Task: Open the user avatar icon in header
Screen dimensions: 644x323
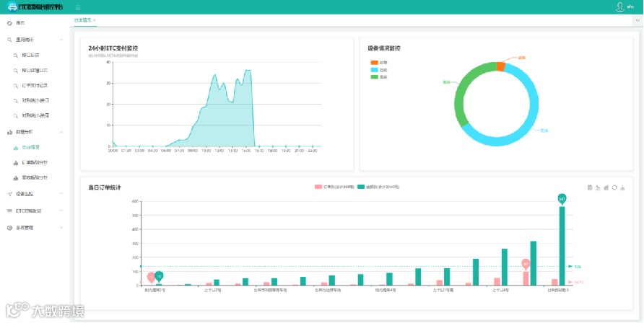Action: click(x=619, y=7)
